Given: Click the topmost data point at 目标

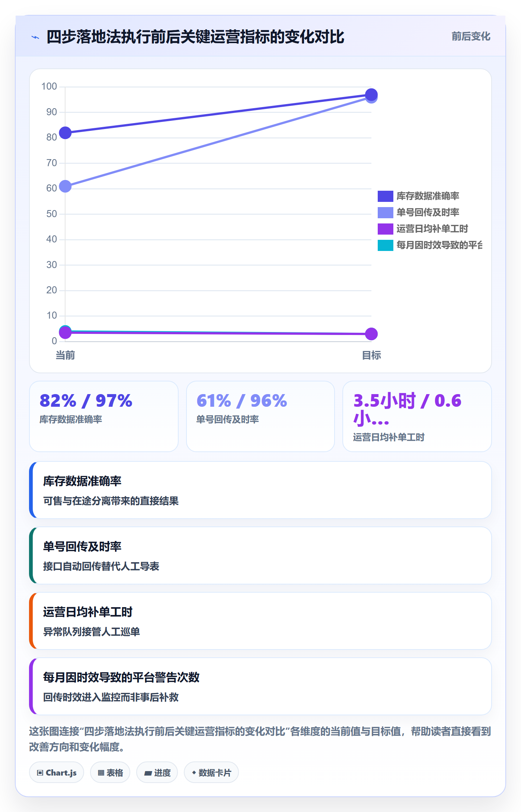Looking at the screenshot, I should tap(371, 94).
